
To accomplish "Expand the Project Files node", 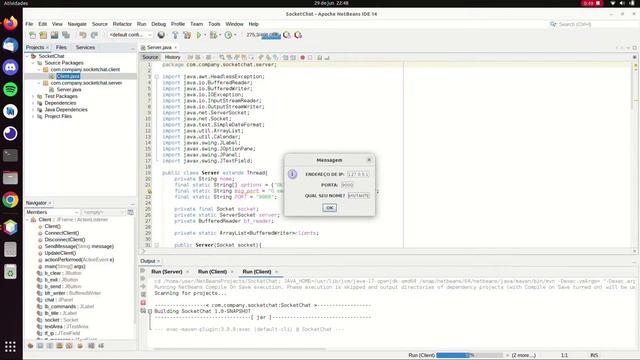I will pyautogui.click(x=33, y=116).
